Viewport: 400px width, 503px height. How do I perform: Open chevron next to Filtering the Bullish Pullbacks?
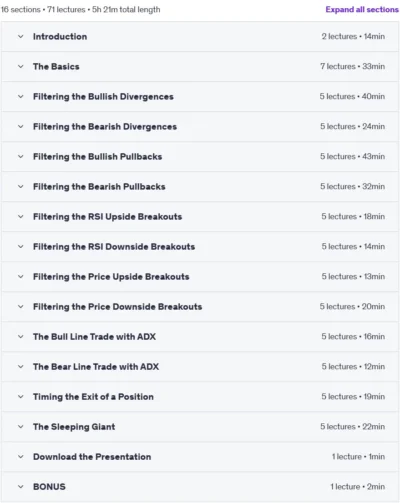click(x=21, y=156)
